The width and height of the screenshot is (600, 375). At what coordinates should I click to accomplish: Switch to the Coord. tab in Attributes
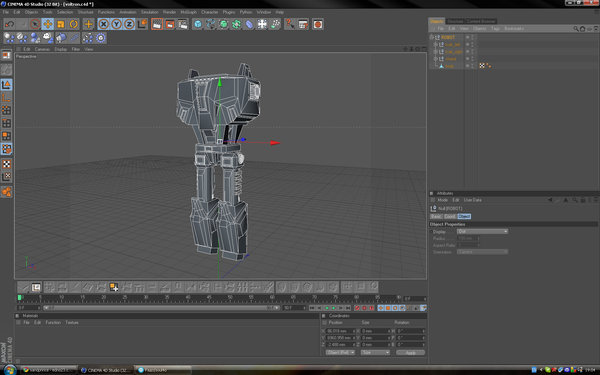(x=450, y=216)
